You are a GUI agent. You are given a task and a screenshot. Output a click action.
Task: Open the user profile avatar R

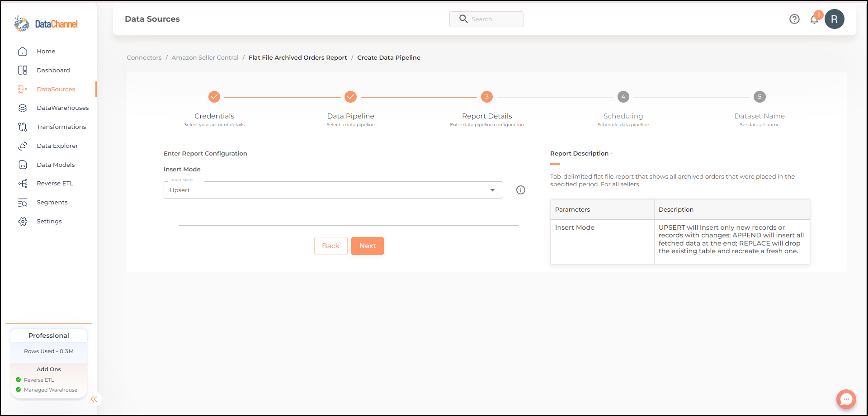click(834, 19)
